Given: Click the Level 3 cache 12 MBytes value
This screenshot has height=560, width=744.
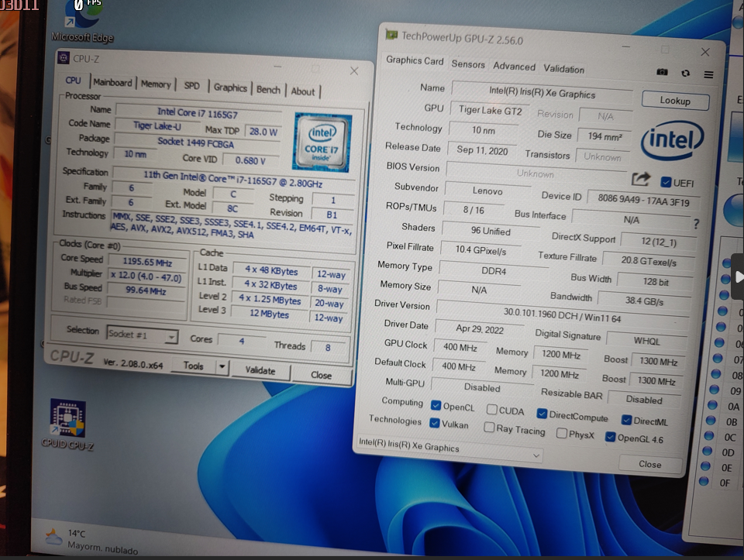Looking at the screenshot, I should 269,314.
